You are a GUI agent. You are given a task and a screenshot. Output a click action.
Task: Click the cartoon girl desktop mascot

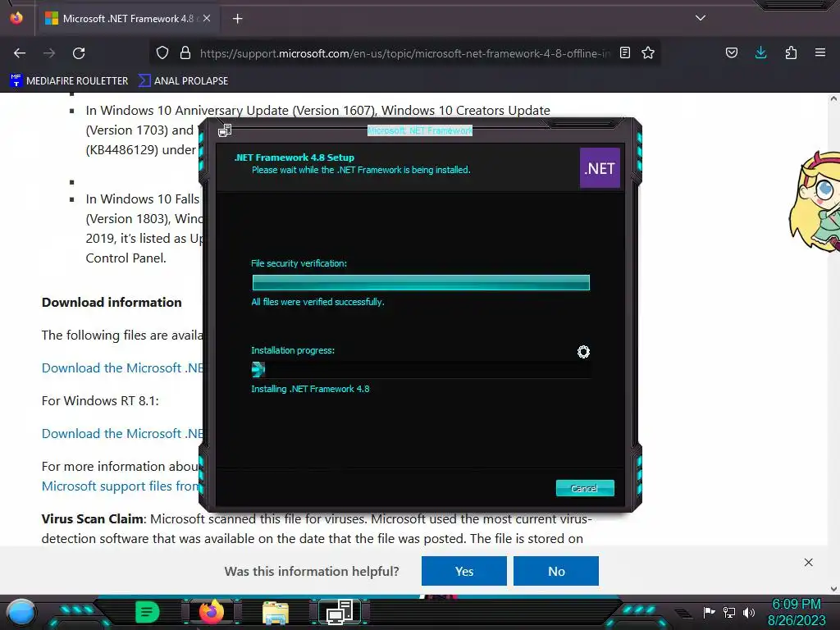[x=815, y=202]
